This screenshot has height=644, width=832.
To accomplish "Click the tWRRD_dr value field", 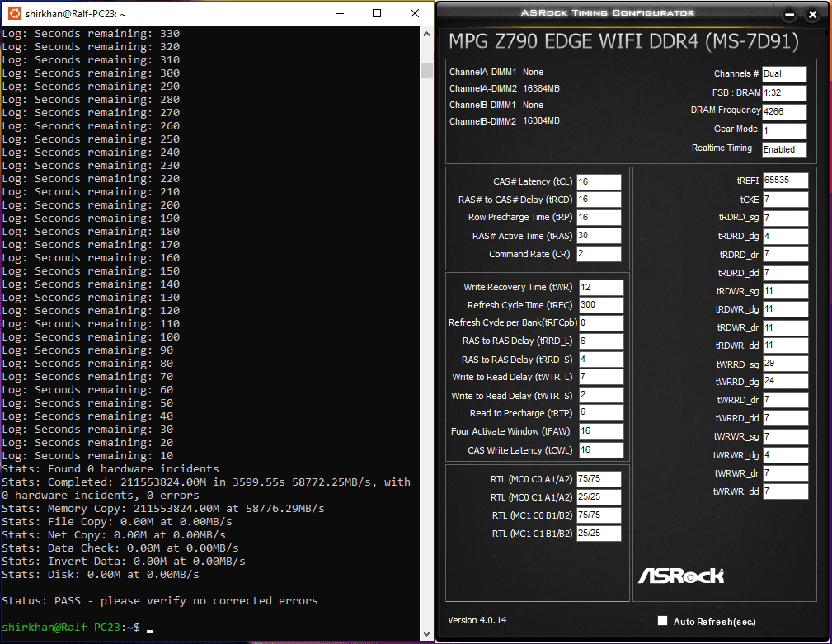I will [786, 399].
